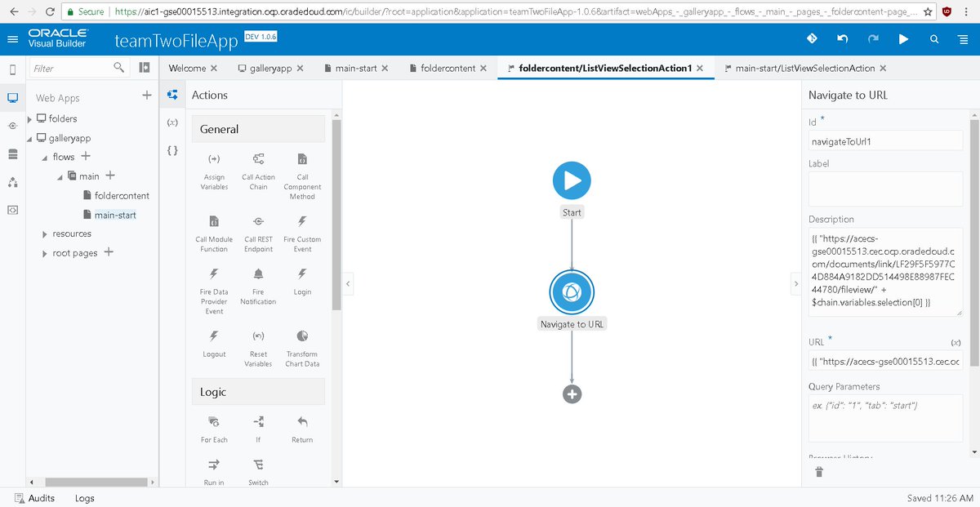The height and width of the screenshot is (507, 980).
Task: Select the Fire Notification action
Action: pyautogui.click(x=258, y=285)
